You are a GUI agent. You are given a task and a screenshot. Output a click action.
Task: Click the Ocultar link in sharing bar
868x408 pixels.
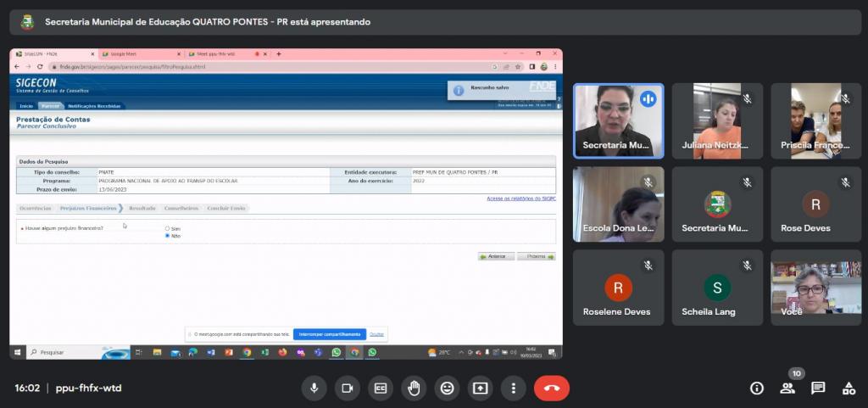click(x=376, y=334)
